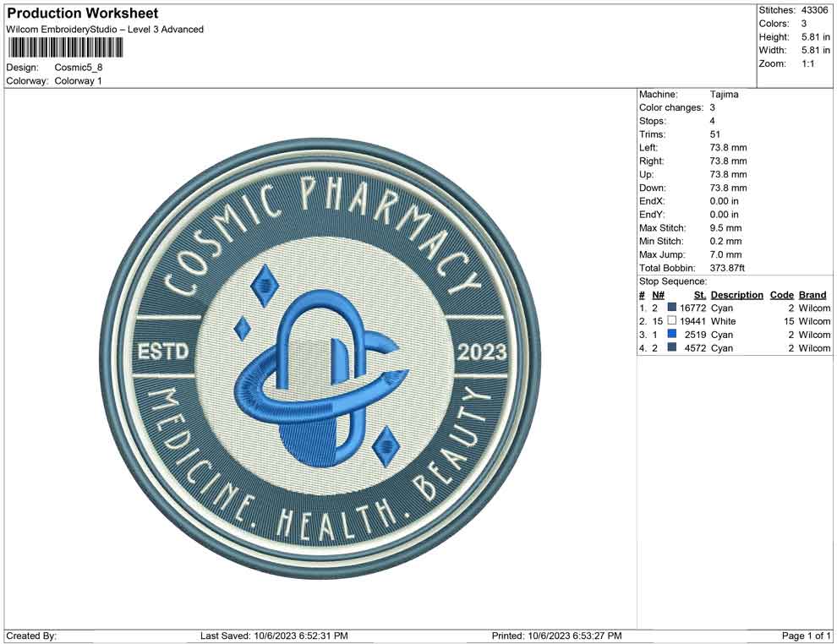Click the 'St.' column header
837x644 pixels.
pos(700,295)
